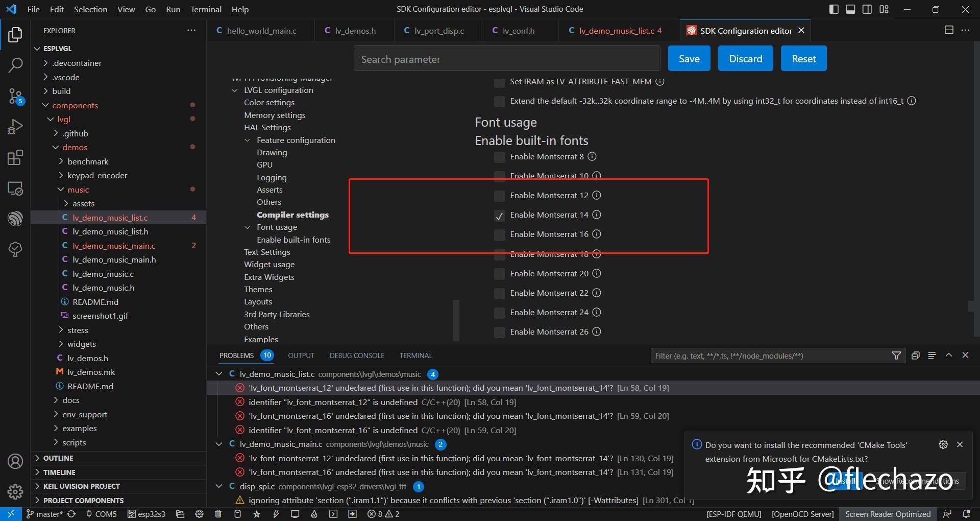Toggle primary side bar layout icon
This screenshot has height=521, width=980.
tap(834, 9)
